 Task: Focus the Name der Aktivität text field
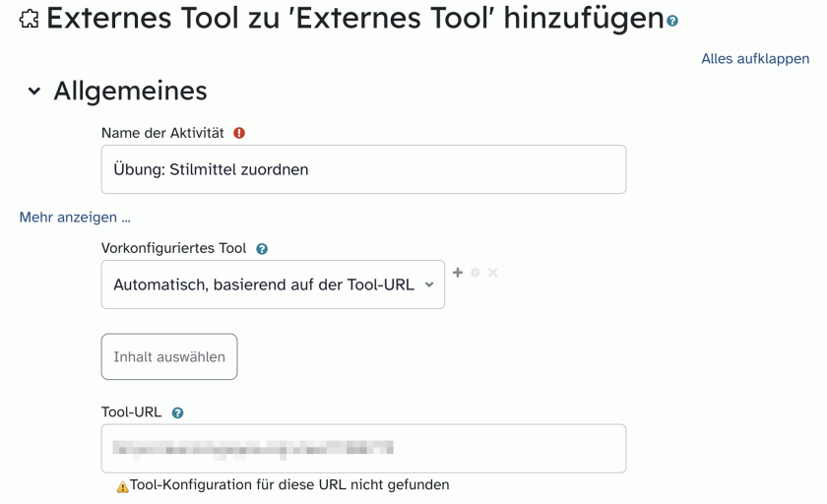pyautogui.click(x=363, y=169)
